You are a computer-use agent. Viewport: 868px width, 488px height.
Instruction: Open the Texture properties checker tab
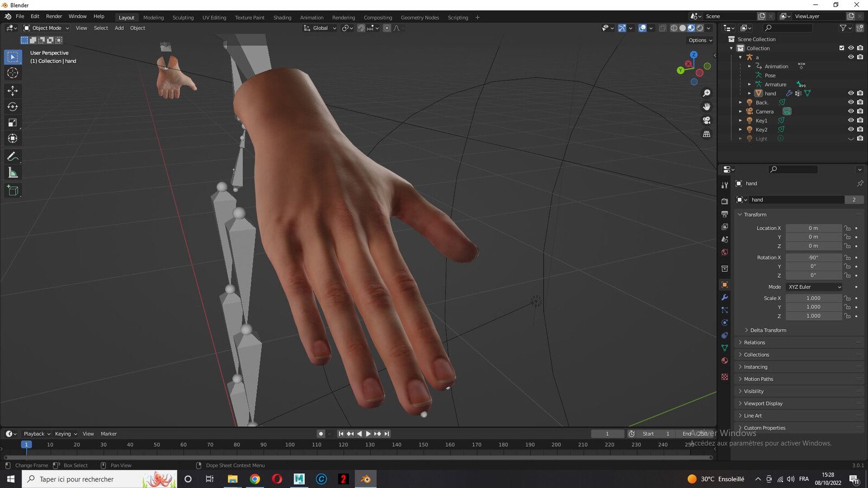click(x=725, y=376)
